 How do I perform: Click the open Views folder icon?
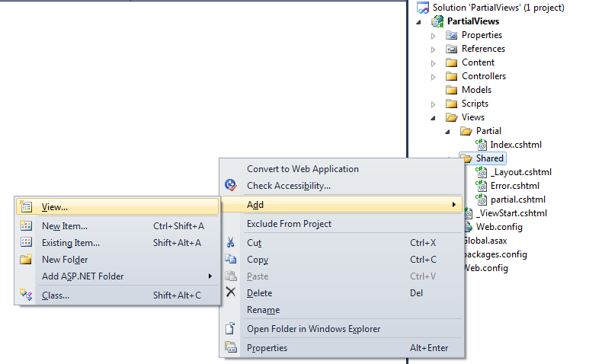451,117
